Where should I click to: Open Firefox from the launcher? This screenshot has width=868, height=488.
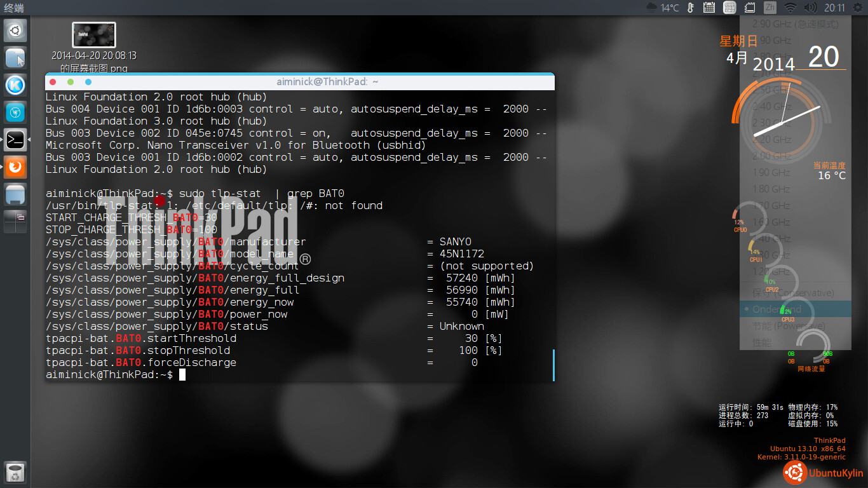[15, 167]
